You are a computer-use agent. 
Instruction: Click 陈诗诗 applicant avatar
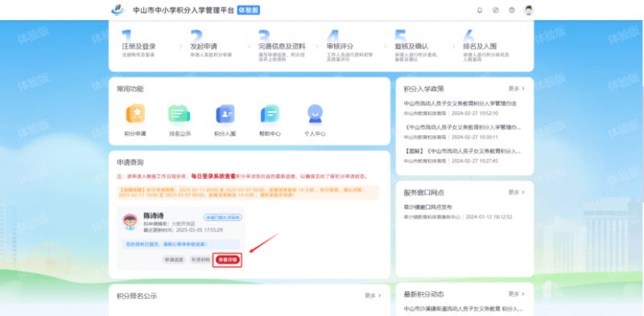[x=130, y=222]
